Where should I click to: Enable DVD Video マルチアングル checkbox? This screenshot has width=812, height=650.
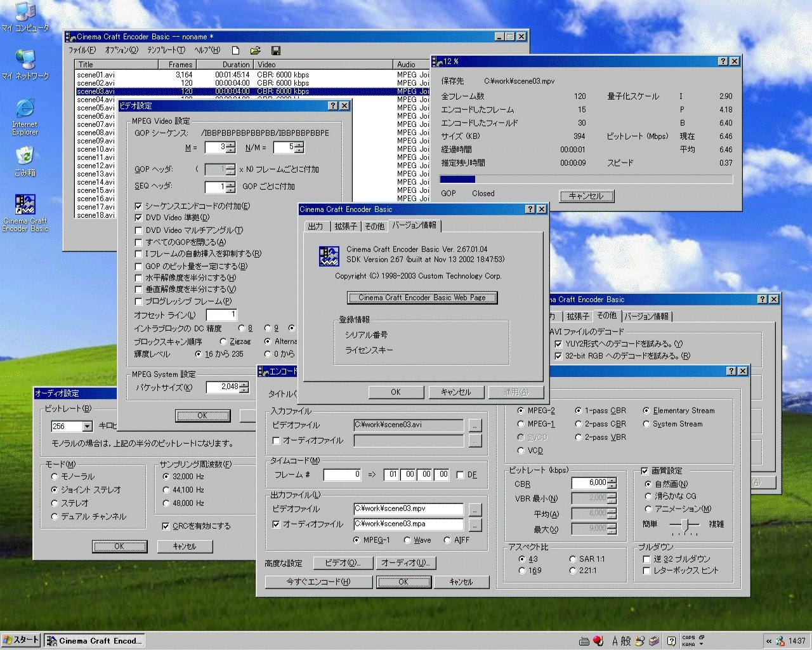coord(138,230)
